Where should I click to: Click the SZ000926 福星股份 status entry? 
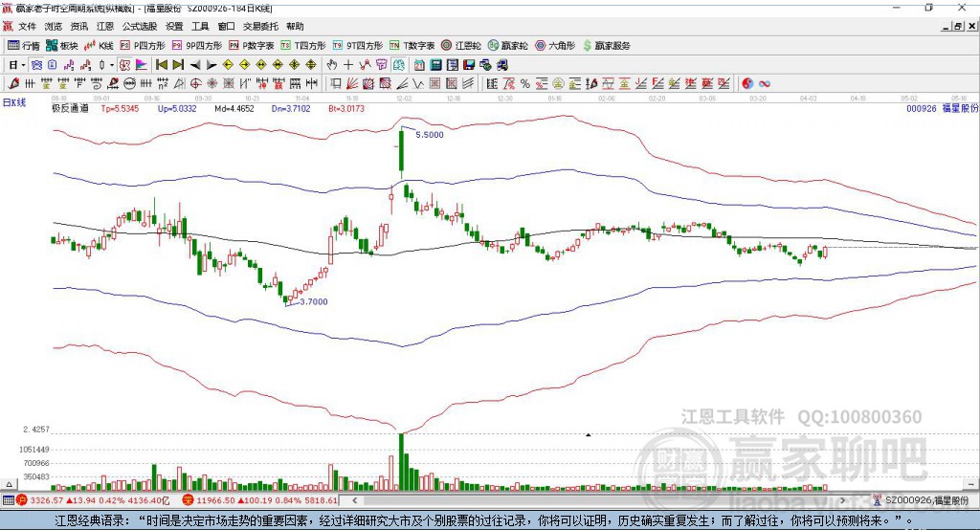tap(926, 500)
